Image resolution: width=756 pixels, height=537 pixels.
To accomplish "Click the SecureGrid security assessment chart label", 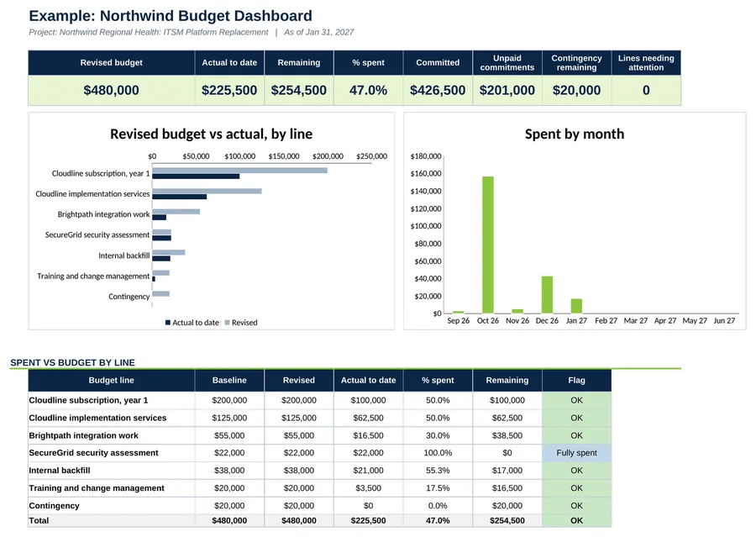I will 97,235.
